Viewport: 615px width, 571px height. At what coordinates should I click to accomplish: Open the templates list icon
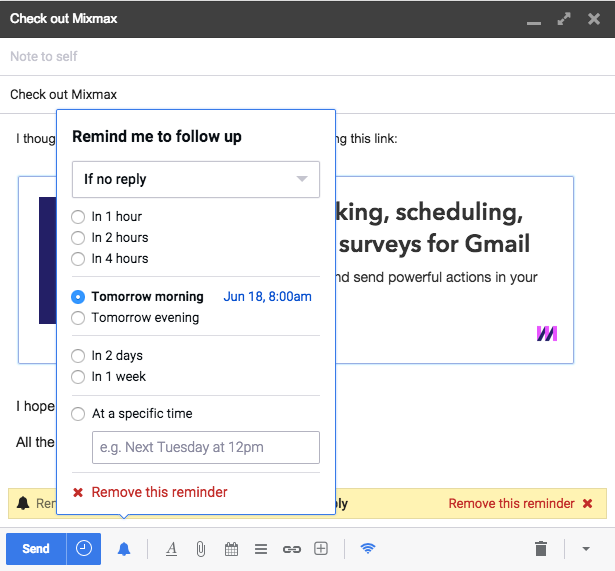tap(261, 549)
